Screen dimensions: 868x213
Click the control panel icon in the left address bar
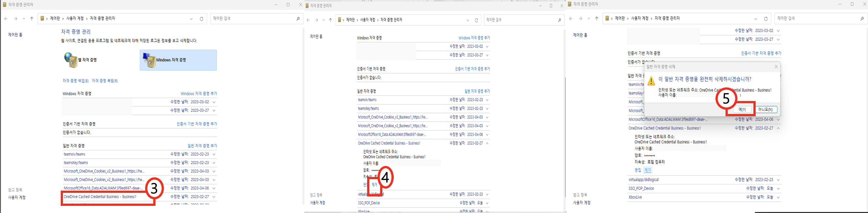43,19
